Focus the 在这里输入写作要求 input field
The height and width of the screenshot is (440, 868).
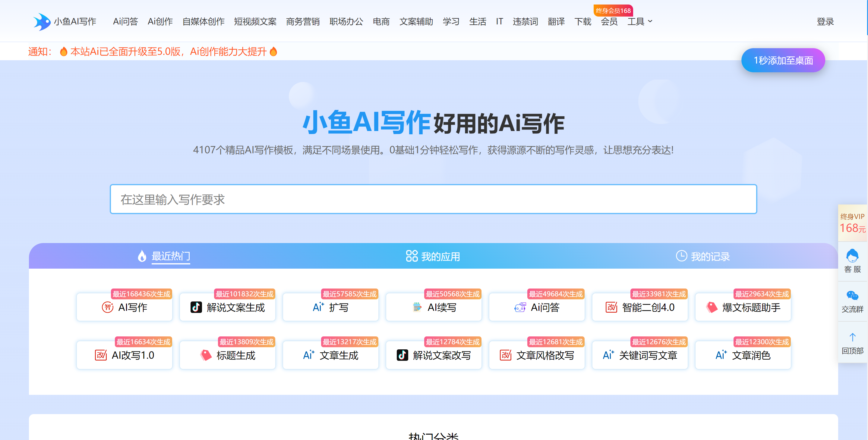click(433, 199)
